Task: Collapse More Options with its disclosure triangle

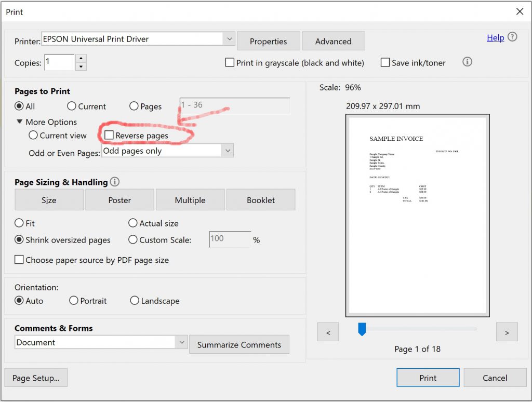Action: [x=19, y=122]
